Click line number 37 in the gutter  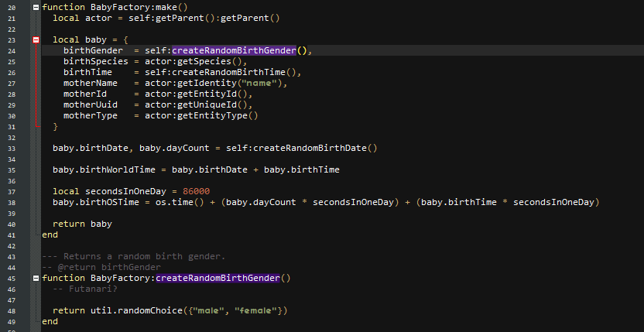12,192
